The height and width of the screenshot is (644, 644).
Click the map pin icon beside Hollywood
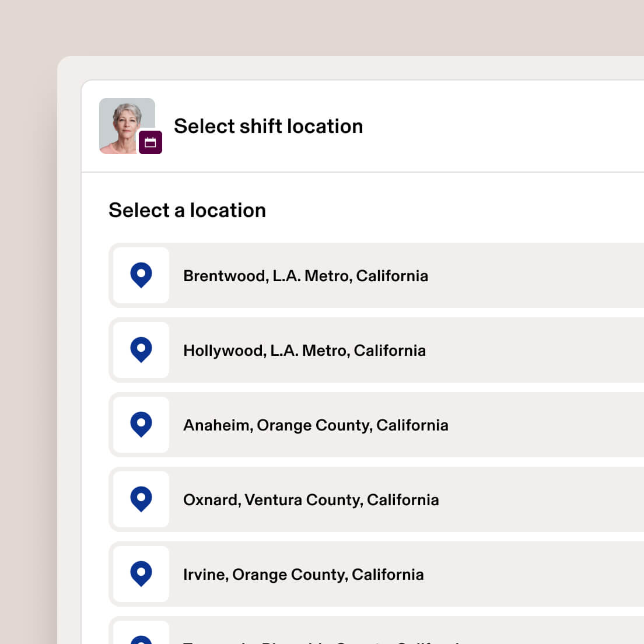(x=141, y=349)
